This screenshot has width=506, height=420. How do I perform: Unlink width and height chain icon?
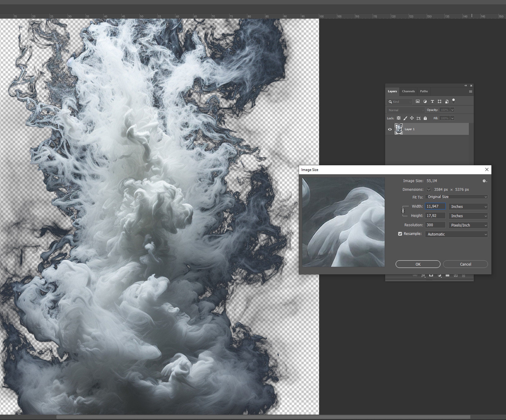pos(403,211)
